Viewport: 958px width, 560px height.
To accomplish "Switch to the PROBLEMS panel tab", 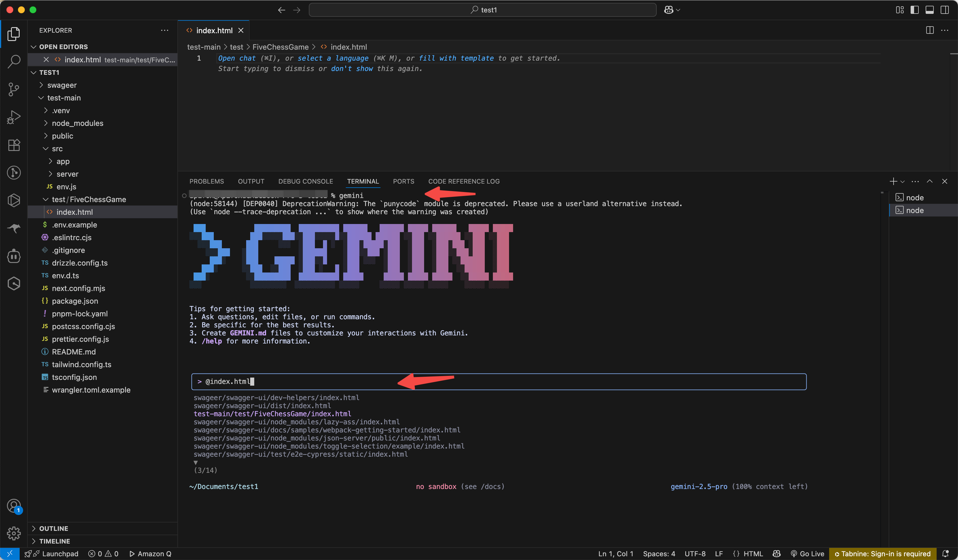I will pos(207,181).
